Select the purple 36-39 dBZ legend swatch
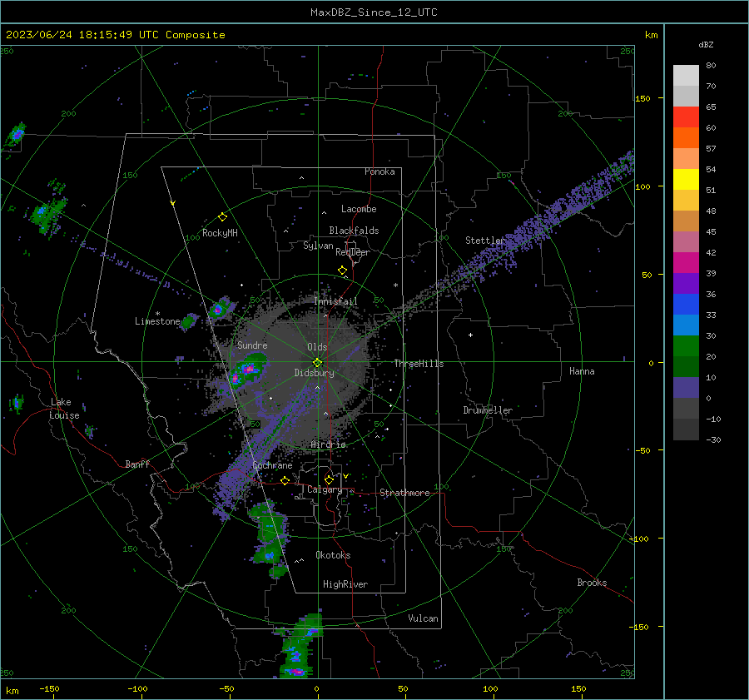This screenshot has width=749, height=700. point(686,284)
